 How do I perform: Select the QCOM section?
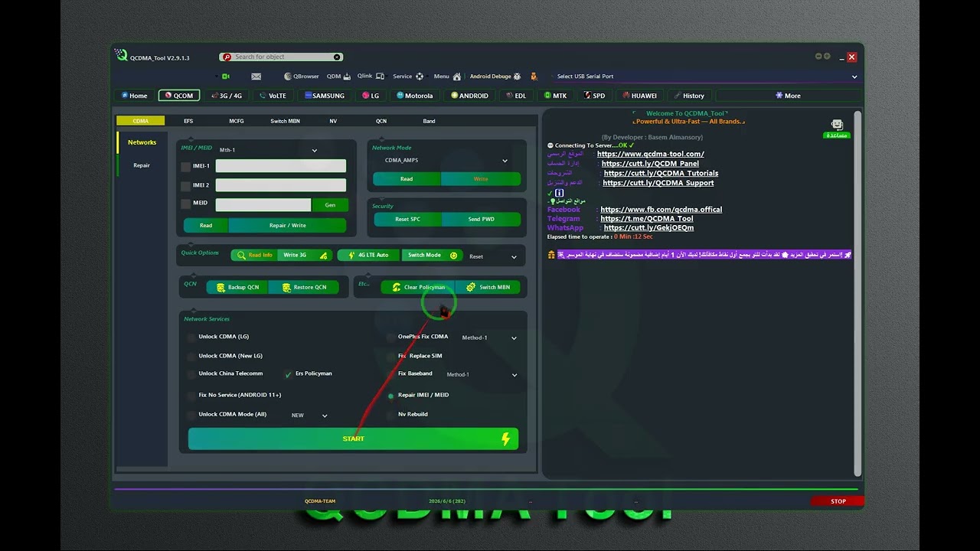pyautogui.click(x=179, y=96)
